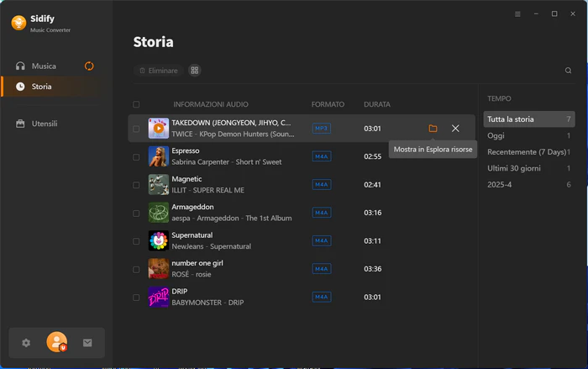
Task: Check the number one girl checkbox
Action: [136, 270]
